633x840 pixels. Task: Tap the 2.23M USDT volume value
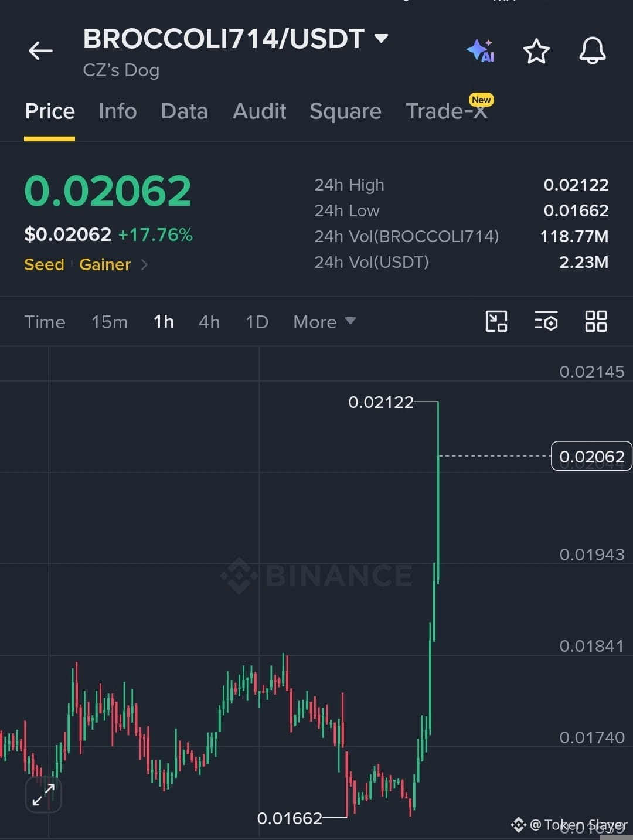[x=584, y=263]
